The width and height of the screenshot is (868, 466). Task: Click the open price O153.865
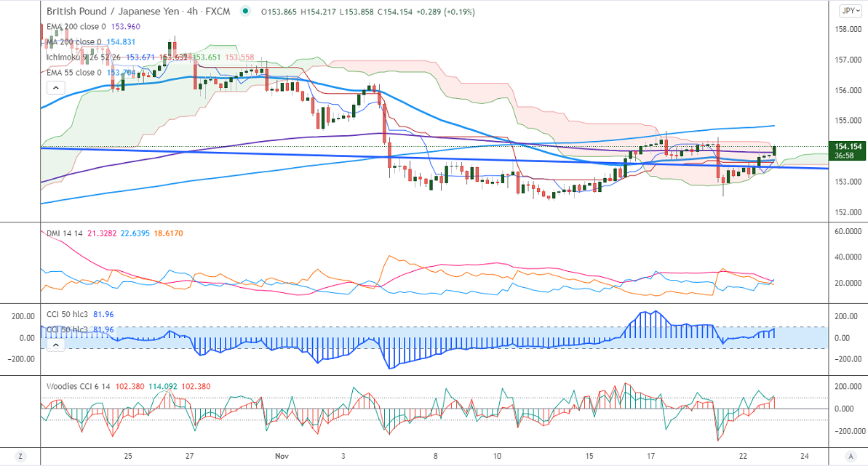click(x=279, y=12)
